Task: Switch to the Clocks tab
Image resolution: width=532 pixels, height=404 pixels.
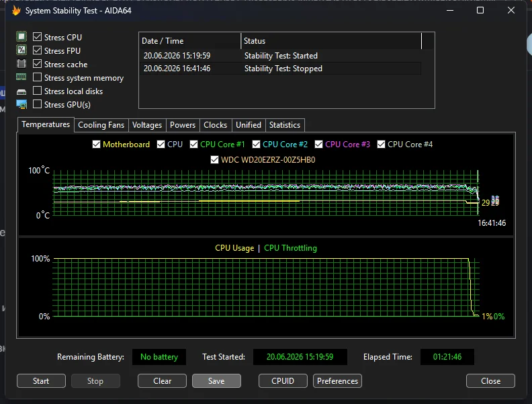Action: pyautogui.click(x=215, y=125)
